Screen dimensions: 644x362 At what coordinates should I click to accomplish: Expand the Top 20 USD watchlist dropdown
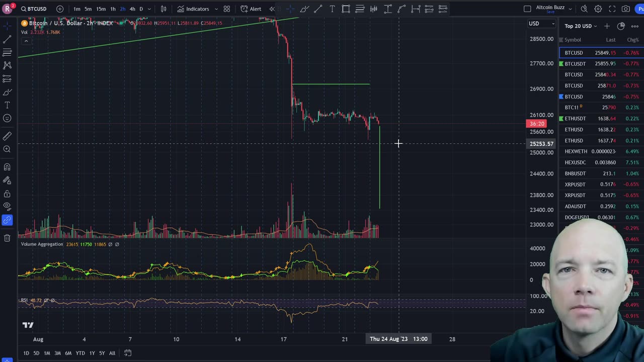coord(581,26)
